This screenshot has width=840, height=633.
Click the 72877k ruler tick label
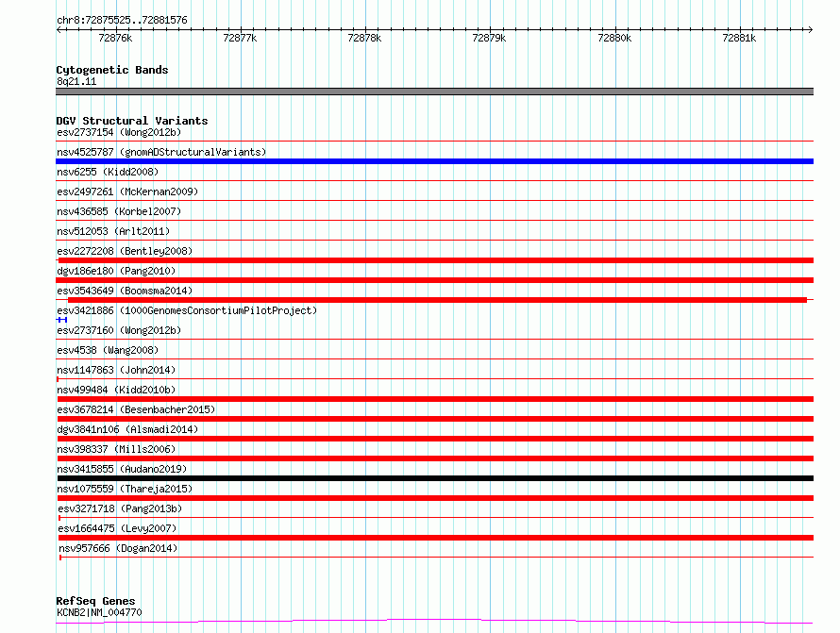point(240,38)
